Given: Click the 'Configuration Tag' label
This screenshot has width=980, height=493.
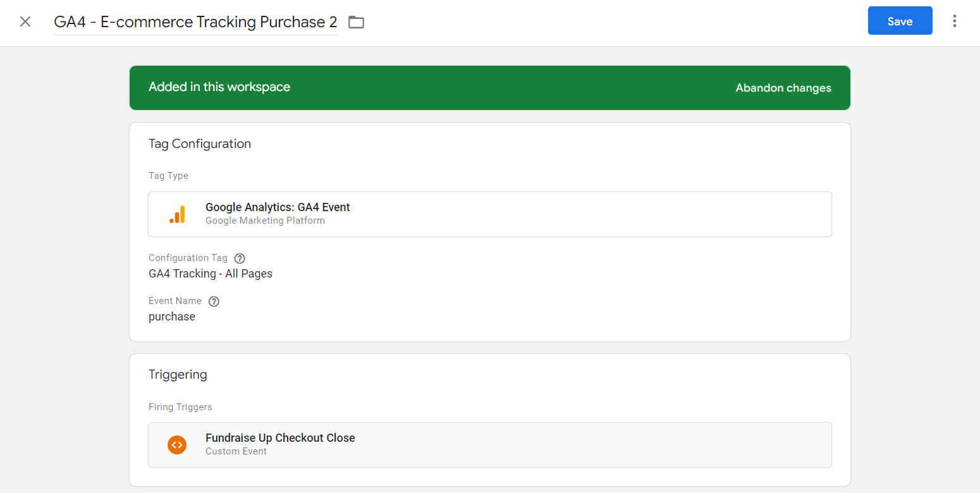Looking at the screenshot, I should (188, 258).
